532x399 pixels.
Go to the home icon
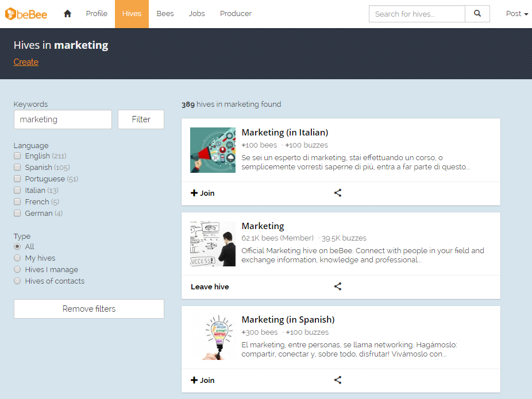(x=68, y=14)
